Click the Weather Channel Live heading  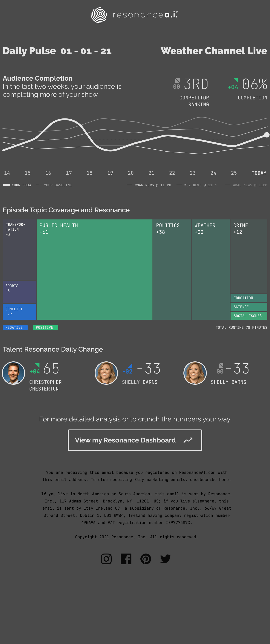click(x=214, y=51)
